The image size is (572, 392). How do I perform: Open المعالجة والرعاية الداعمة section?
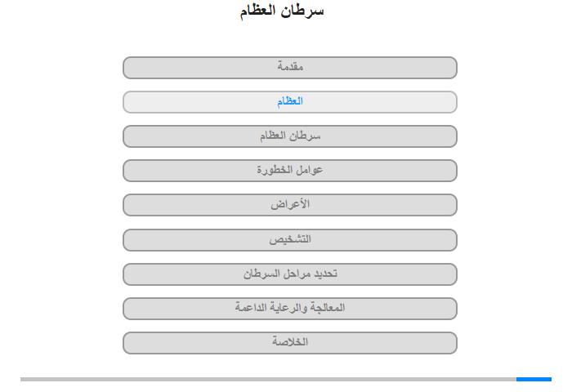pos(290,309)
